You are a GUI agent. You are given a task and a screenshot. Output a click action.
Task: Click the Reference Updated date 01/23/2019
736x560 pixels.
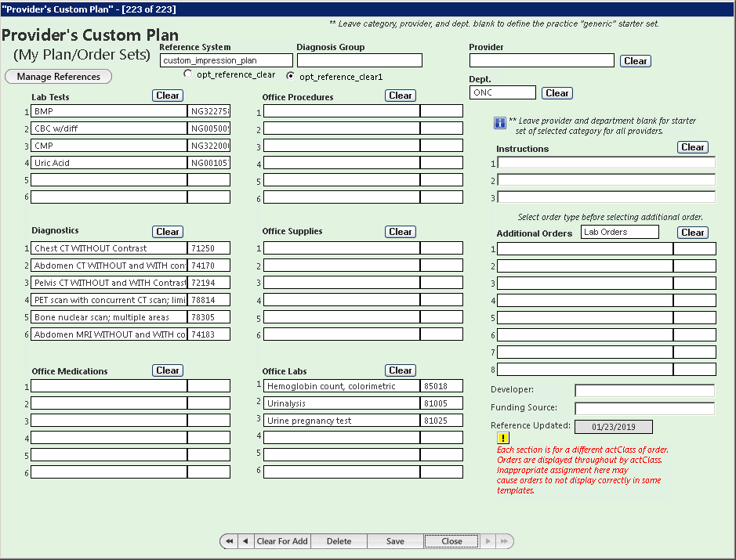[614, 427]
